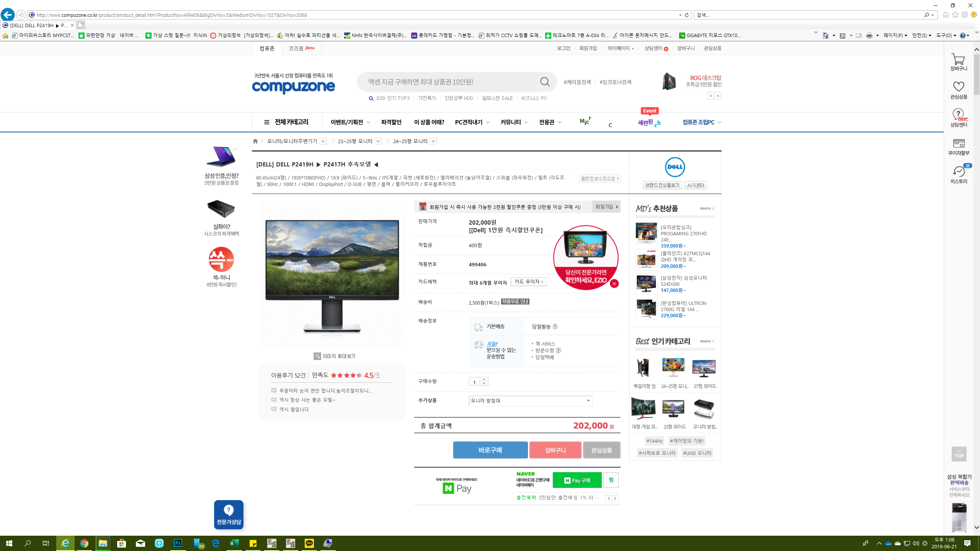The width and height of the screenshot is (980, 551).
Task: Click the 벽걸이형 암 category thumbnail
Action: 644,368
